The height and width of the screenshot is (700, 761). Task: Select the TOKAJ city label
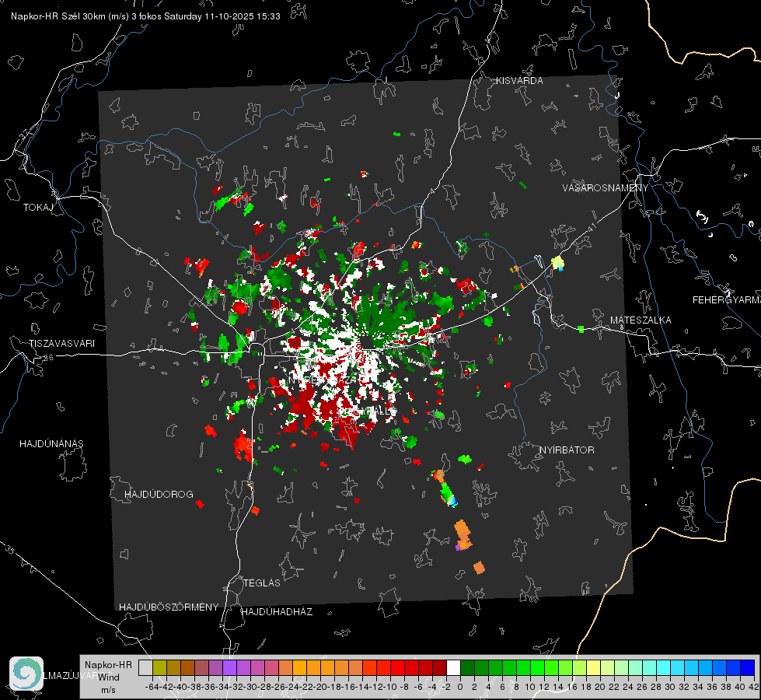click(x=38, y=208)
